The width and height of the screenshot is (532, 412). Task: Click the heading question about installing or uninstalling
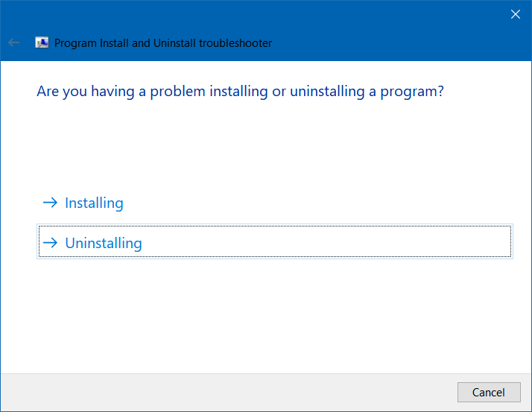[x=240, y=92]
